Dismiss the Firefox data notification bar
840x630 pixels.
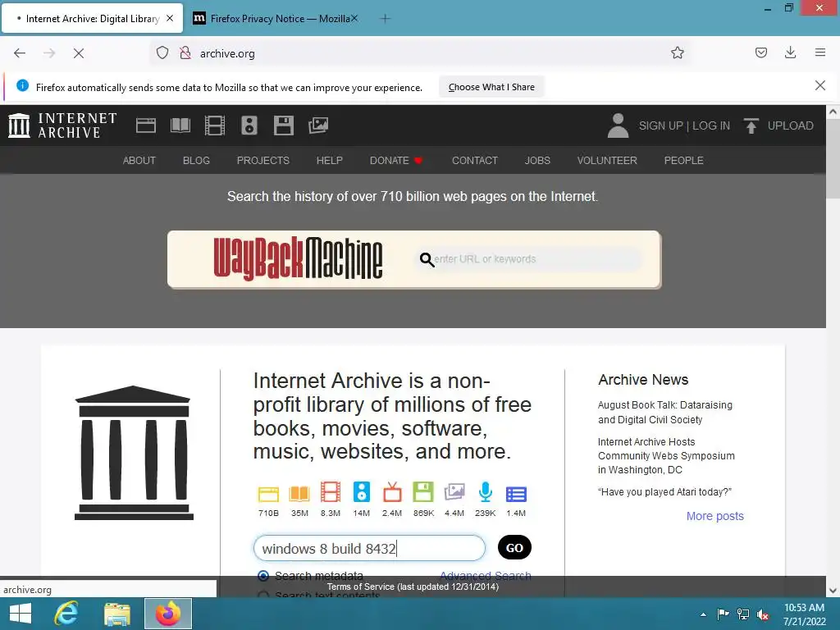pyautogui.click(x=819, y=85)
